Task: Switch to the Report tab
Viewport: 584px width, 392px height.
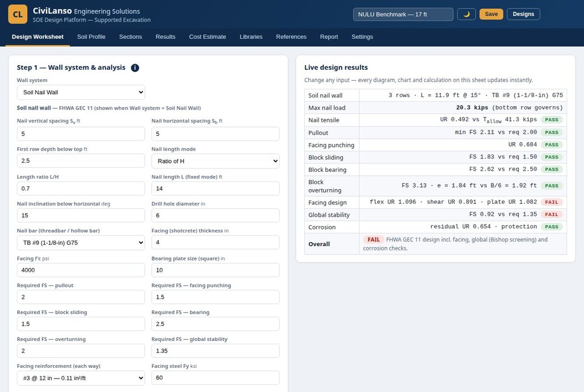Action: tap(329, 37)
